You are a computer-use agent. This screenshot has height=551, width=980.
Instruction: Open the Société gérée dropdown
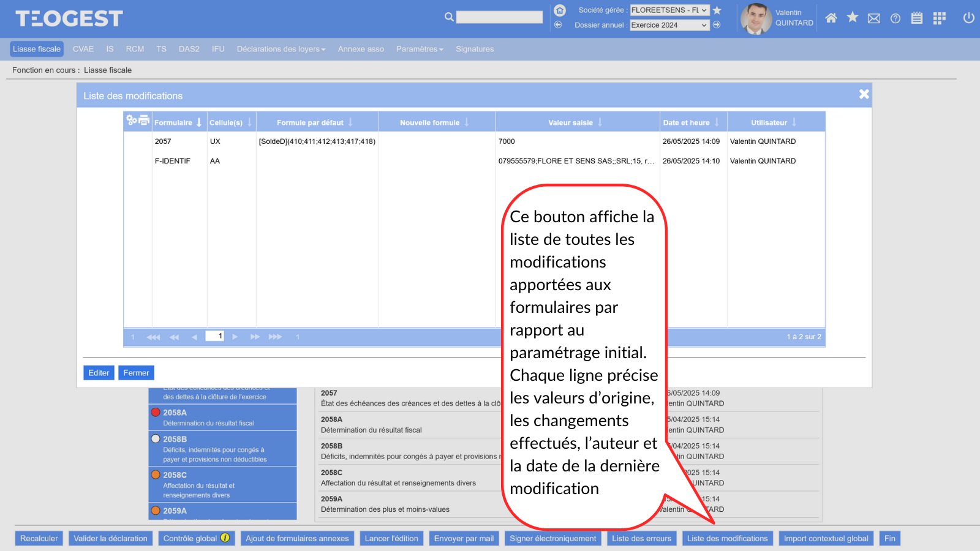point(669,10)
